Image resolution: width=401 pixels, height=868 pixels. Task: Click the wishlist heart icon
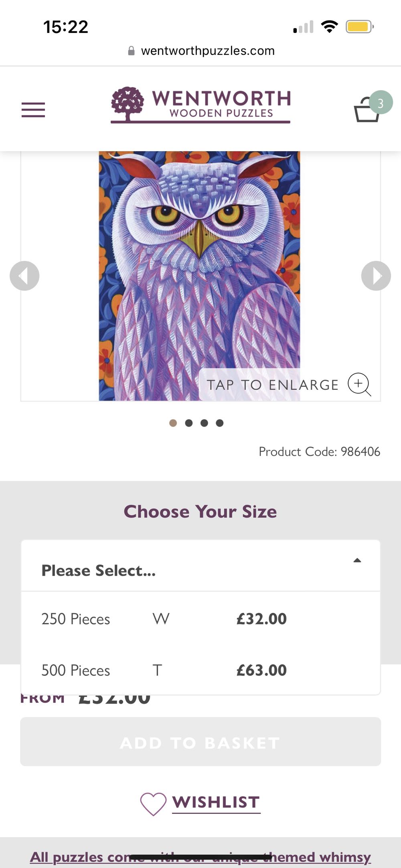pyautogui.click(x=153, y=803)
